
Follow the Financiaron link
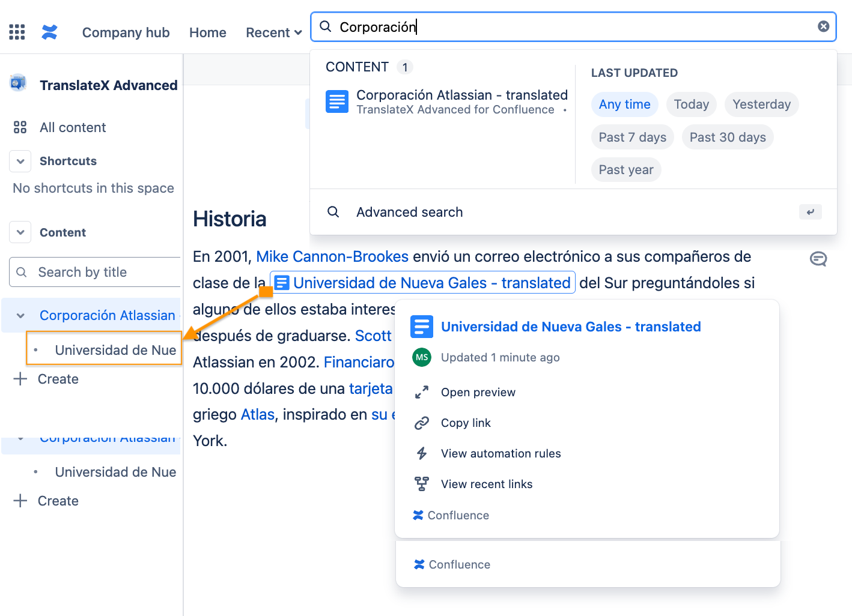(x=359, y=362)
